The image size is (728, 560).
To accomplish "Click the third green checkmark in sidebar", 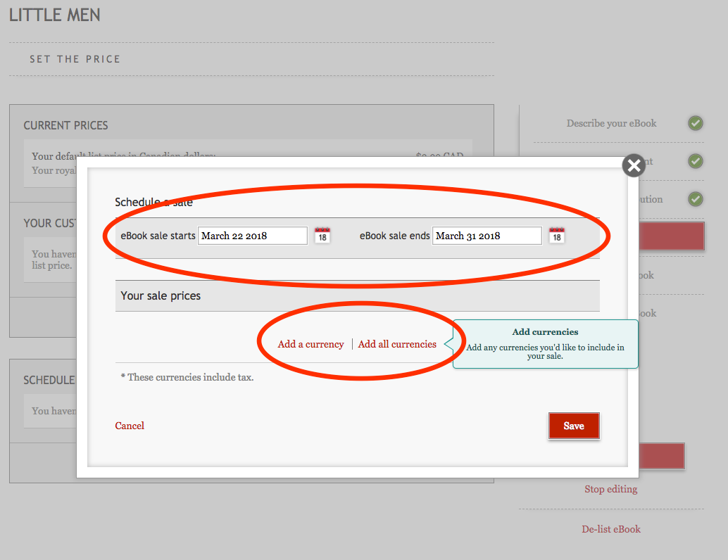I will click(x=696, y=199).
